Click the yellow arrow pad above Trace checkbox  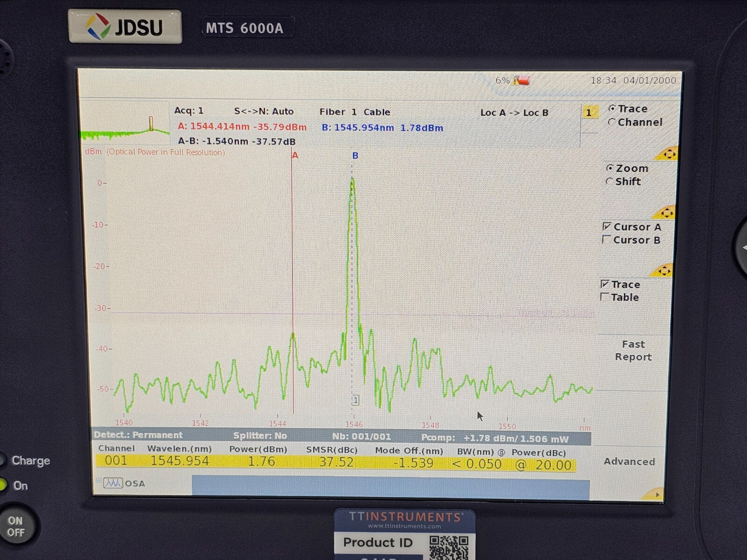click(663, 270)
